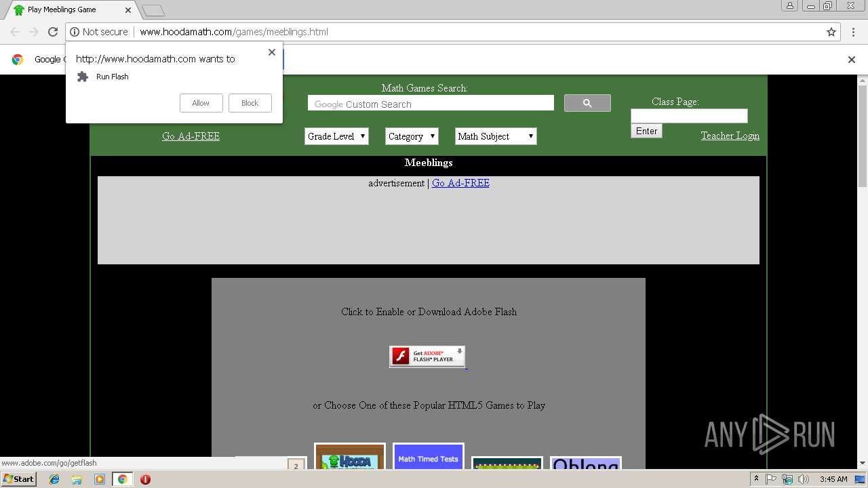Click the Not secure site info icon
The height and width of the screenshot is (488, 868).
tap(75, 32)
